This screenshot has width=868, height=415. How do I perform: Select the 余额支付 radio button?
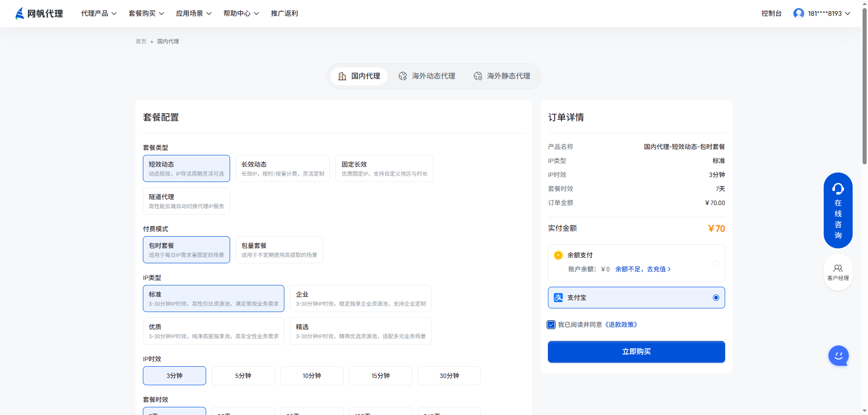click(716, 263)
